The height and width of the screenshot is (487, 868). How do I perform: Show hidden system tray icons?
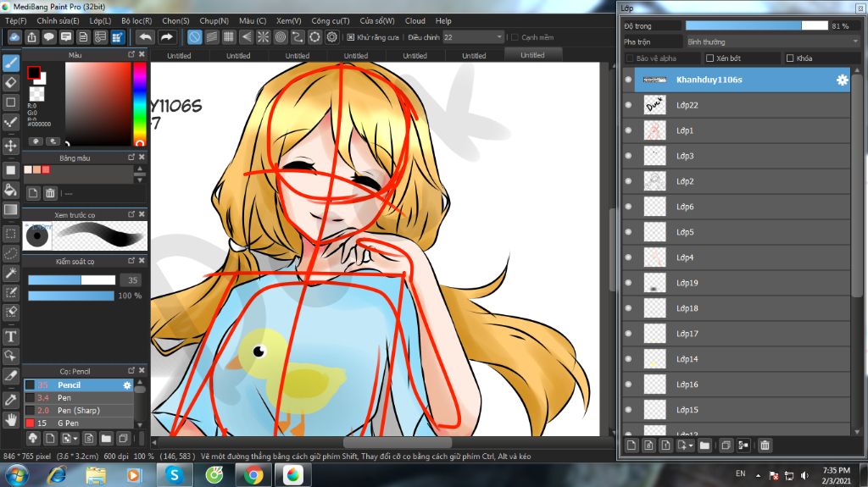coord(759,475)
